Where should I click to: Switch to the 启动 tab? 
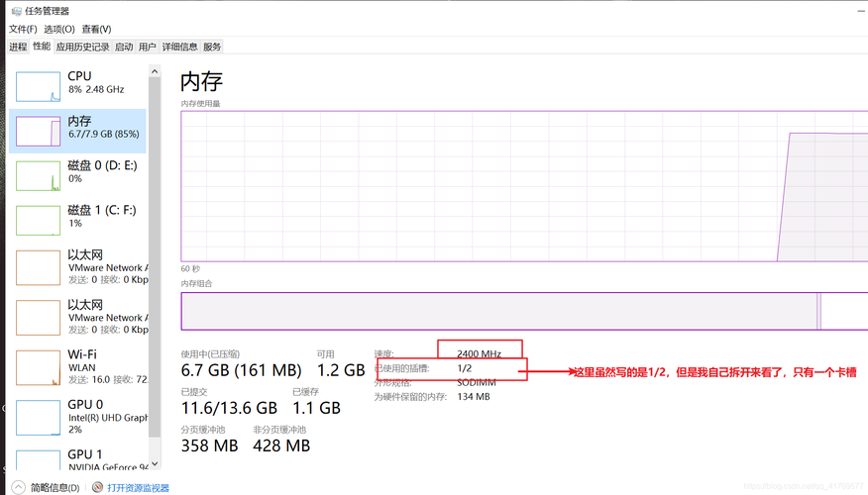(124, 47)
